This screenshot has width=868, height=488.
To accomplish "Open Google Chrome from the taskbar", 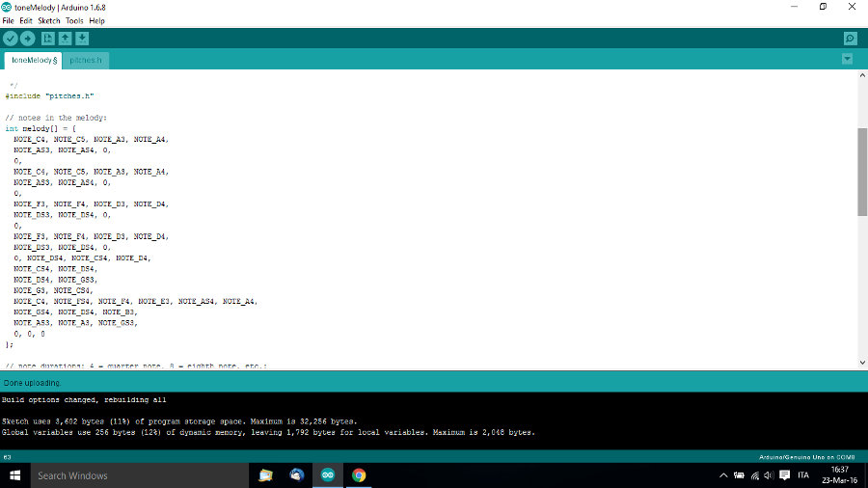I will pos(359,475).
